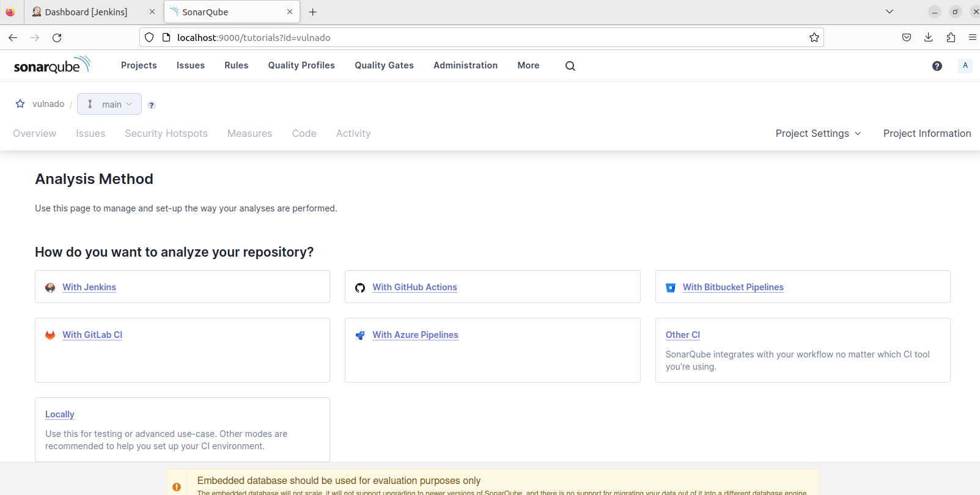This screenshot has height=495, width=980.
Task: Open the search magnifier icon
Action: point(570,66)
